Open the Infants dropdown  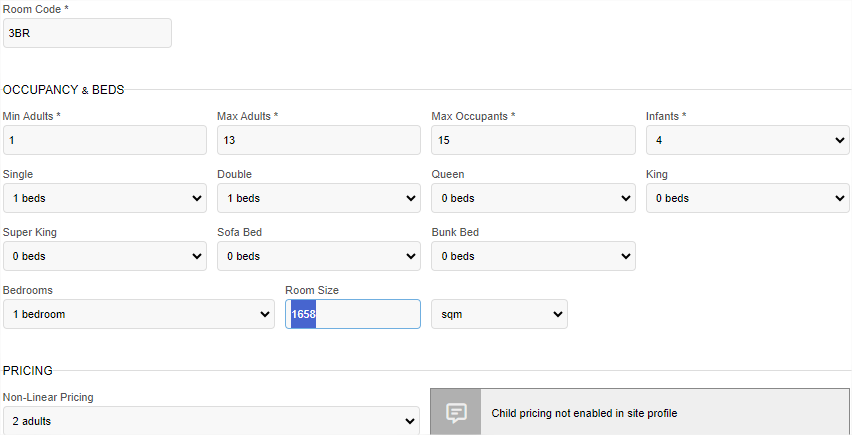click(748, 140)
